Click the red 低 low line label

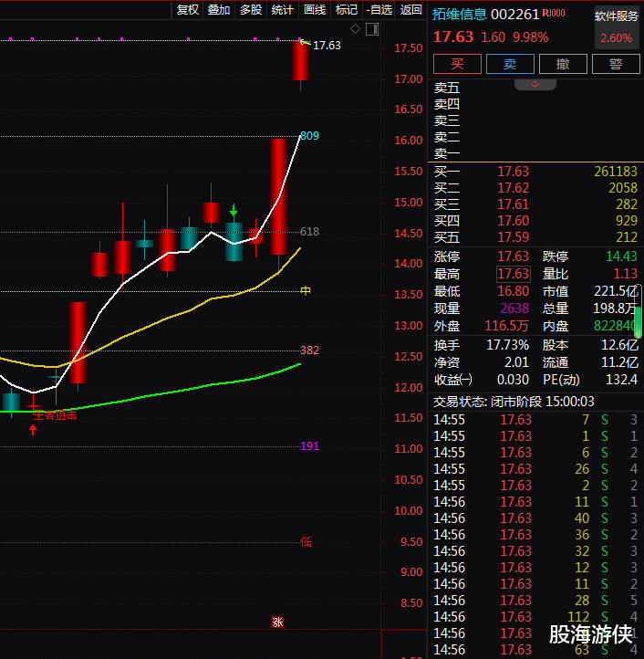coord(306,542)
